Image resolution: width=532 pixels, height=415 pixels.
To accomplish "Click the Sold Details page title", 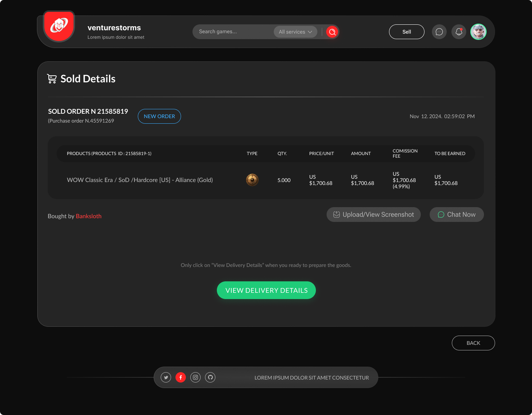I will [x=88, y=79].
